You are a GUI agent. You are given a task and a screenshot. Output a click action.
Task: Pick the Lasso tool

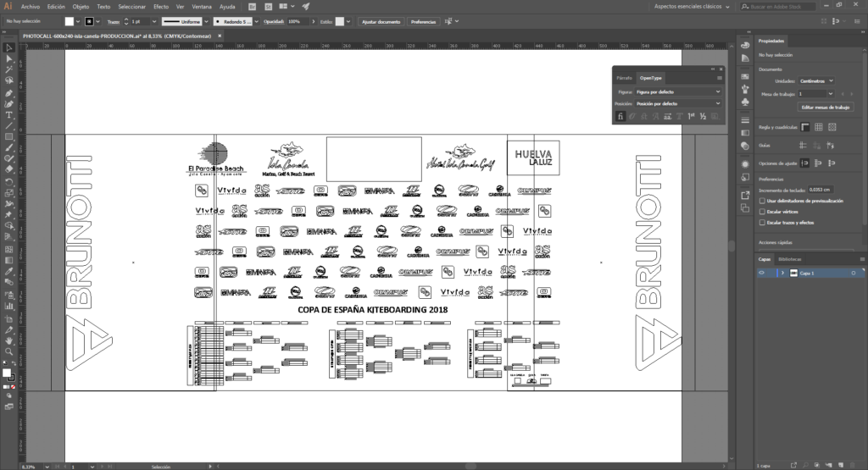coord(8,80)
